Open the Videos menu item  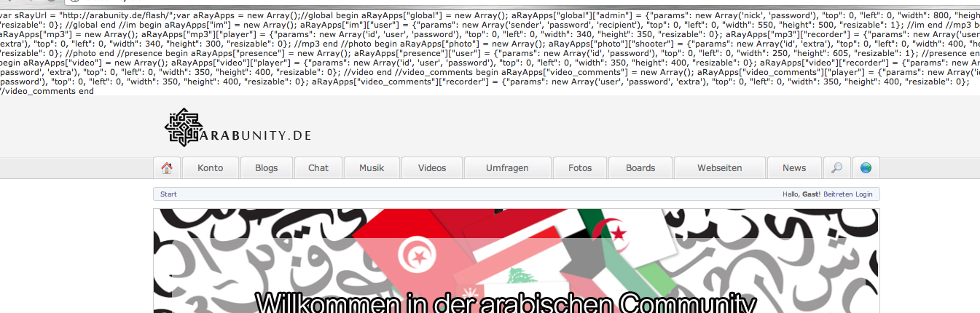tap(432, 167)
